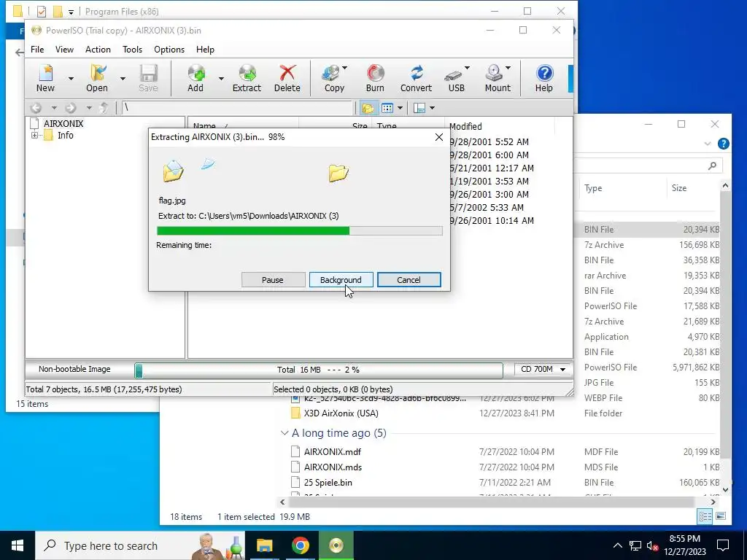747x560 pixels.
Task: Open the Options menu
Action: click(169, 50)
